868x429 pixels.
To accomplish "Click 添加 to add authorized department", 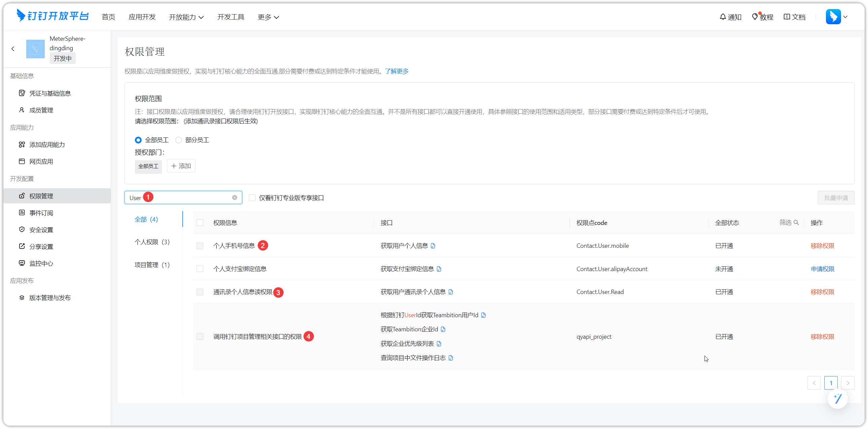I will coord(181,166).
